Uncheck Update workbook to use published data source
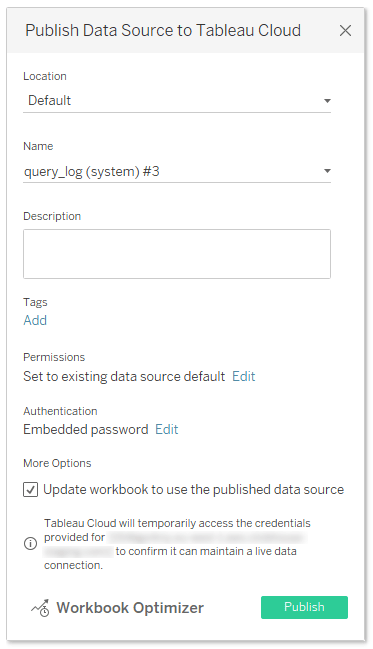 click(x=31, y=490)
